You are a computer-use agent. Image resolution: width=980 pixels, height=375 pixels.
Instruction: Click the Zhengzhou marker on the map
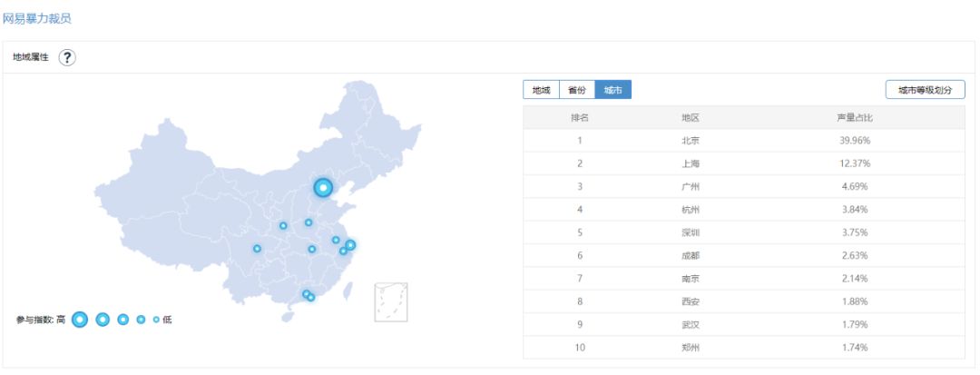(309, 222)
